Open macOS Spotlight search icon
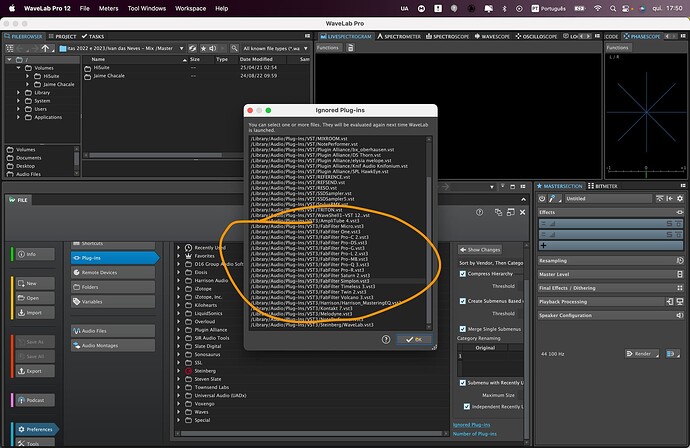The width and height of the screenshot is (690, 448). point(613,8)
